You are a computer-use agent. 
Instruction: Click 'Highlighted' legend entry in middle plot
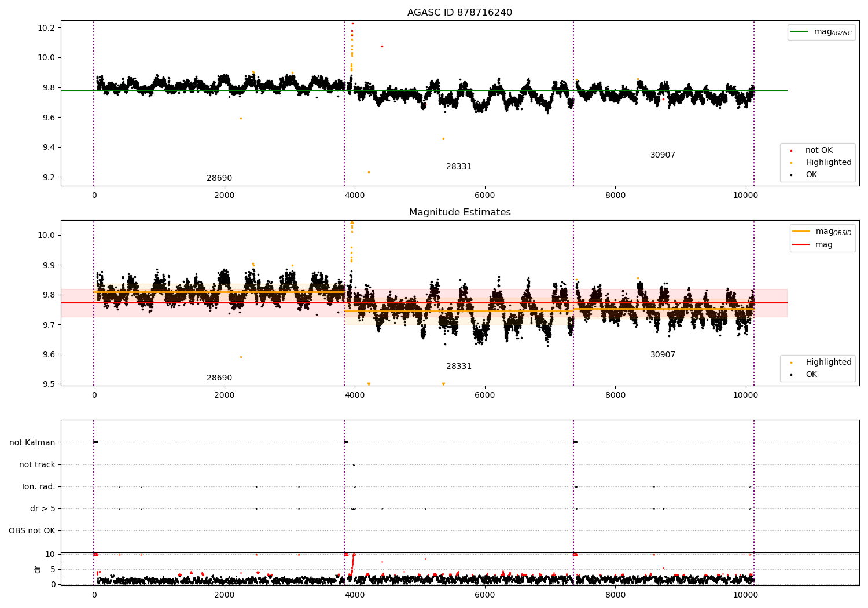tap(828, 362)
